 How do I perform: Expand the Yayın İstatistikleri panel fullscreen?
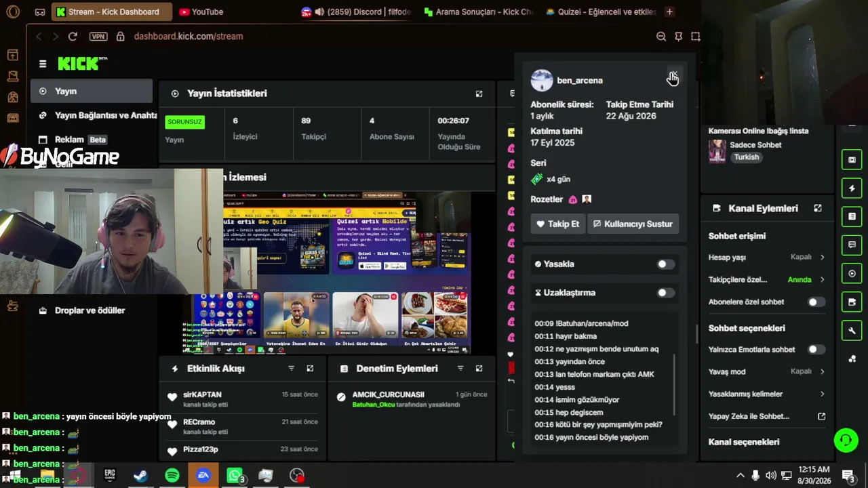click(479, 94)
